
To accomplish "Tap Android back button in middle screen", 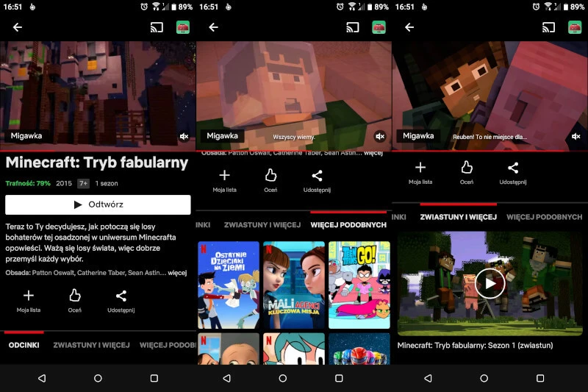I will pyautogui.click(x=226, y=378).
